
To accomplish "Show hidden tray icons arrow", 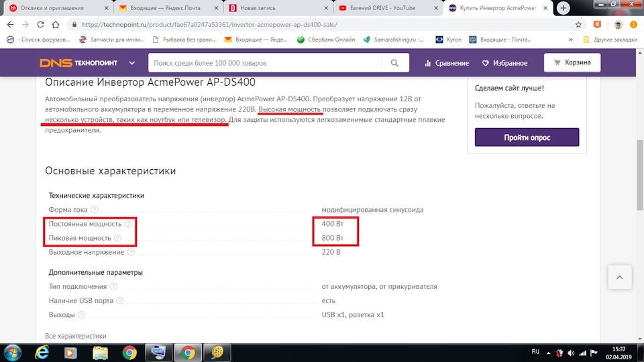I will 548,353.
